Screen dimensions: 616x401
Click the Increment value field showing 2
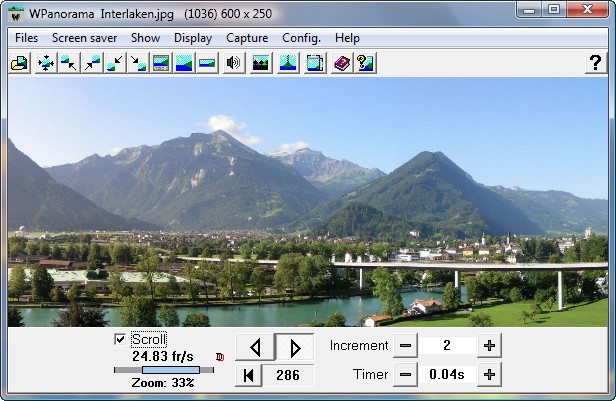pos(447,346)
